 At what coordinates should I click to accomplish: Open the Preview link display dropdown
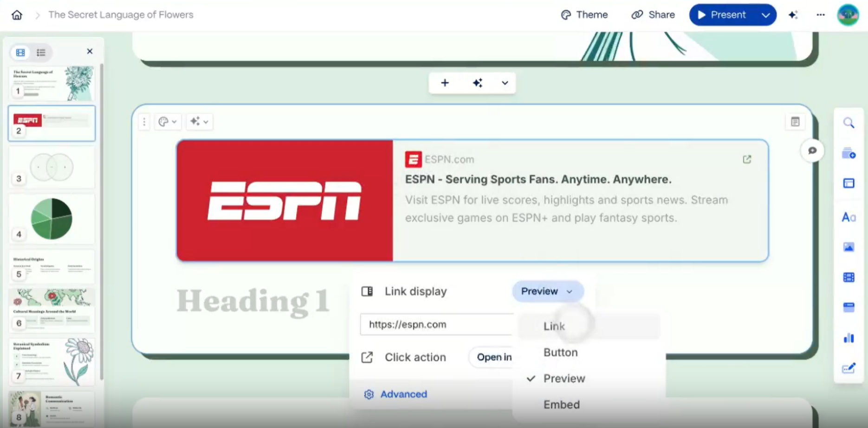pos(547,291)
